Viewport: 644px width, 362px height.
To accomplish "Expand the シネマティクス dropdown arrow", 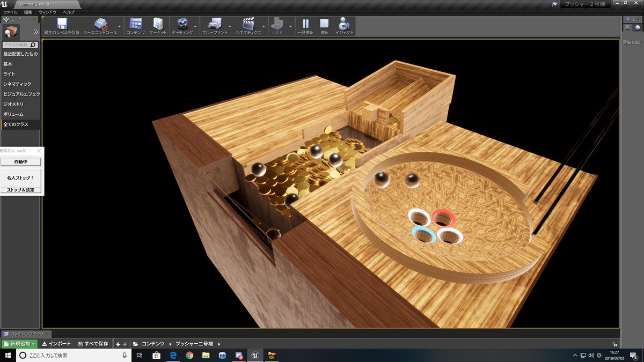I will pyautogui.click(x=264, y=26).
